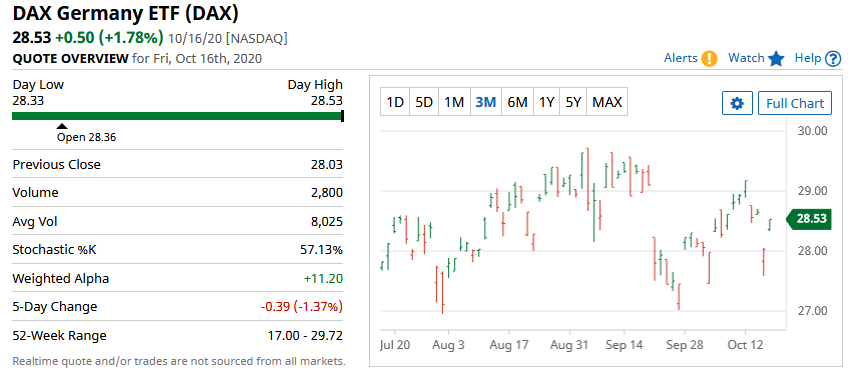Screen dimensions: 856x374
Task: Click the Weighted Alpha label
Action: click(x=61, y=278)
